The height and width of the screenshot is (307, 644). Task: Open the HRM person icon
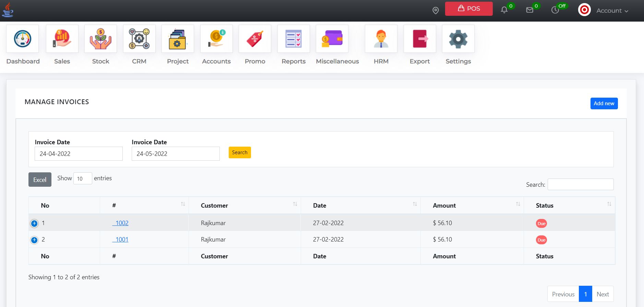point(381,39)
